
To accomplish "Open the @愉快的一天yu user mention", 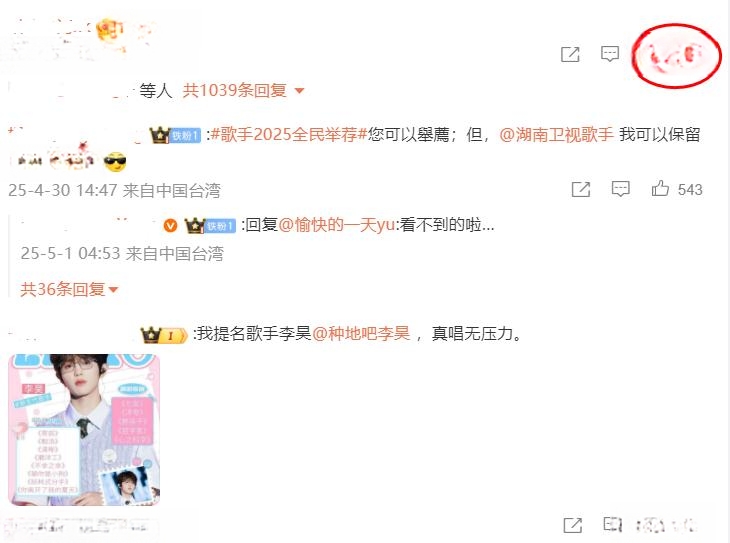I will click(337, 225).
